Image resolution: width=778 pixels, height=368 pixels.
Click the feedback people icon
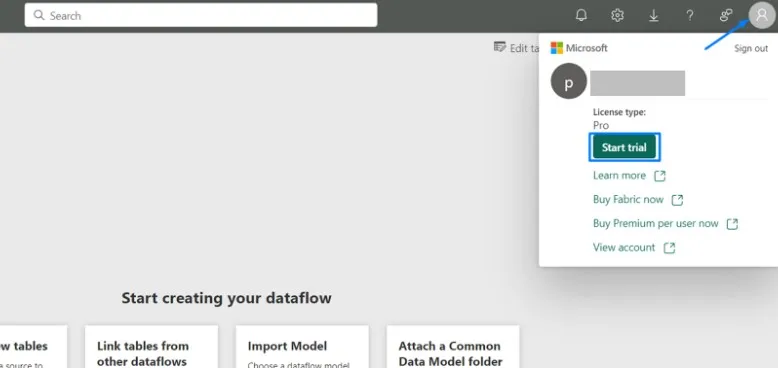(x=726, y=15)
